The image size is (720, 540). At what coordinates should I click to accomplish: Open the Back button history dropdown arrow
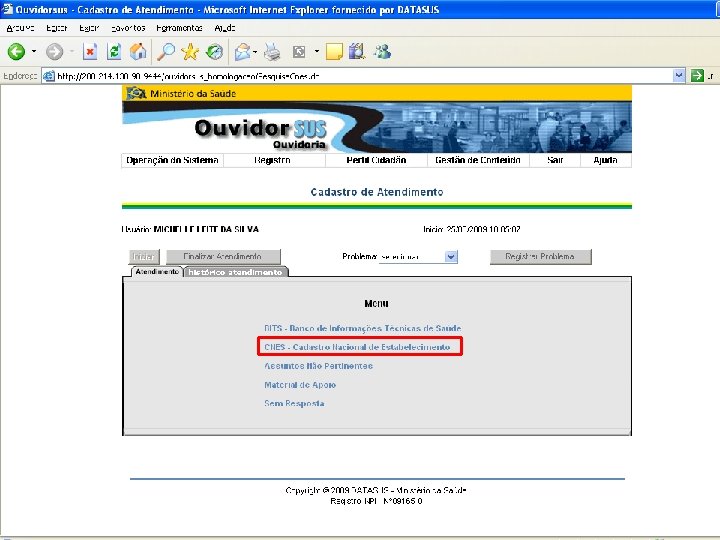pos(34,51)
